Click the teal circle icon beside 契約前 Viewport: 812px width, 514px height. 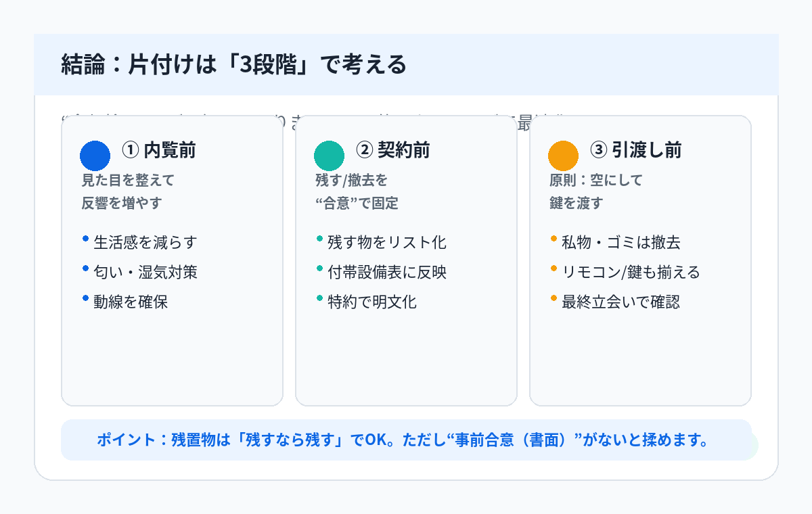(329, 156)
